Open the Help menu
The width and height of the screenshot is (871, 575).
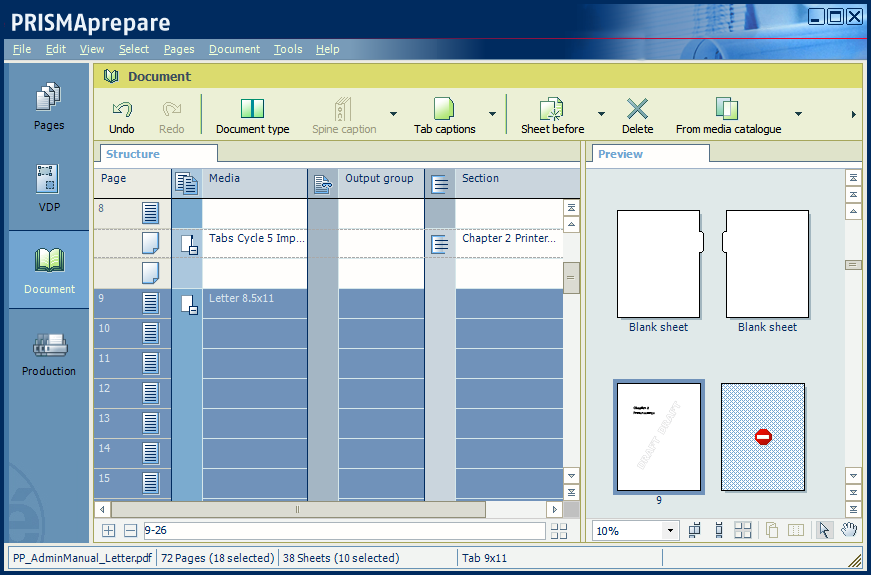coord(327,49)
